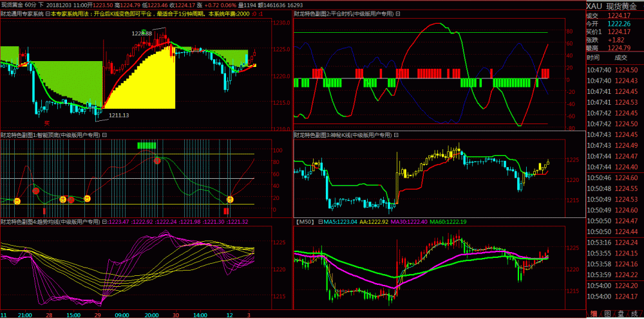Viewport: 644px width, 319px height.
Task: Click the 财龙特色副图4:趋势均线 indicator title
Action: (x=50, y=222)
